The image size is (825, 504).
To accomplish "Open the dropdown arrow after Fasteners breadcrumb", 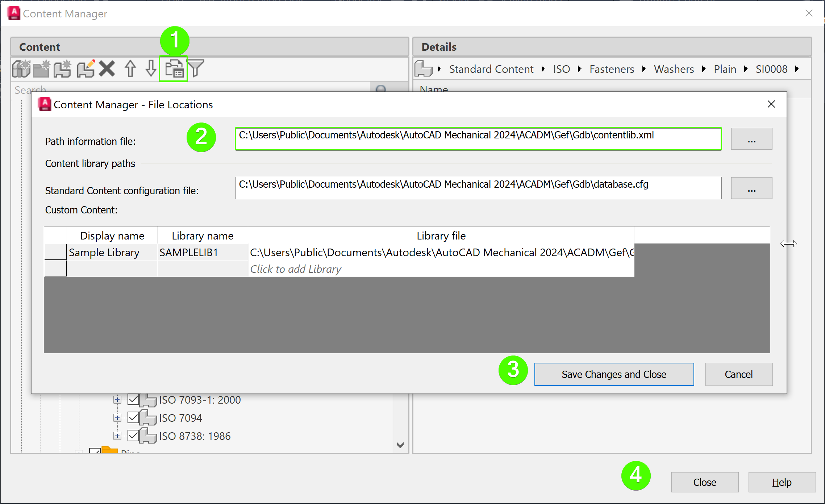I will (644, 69).
